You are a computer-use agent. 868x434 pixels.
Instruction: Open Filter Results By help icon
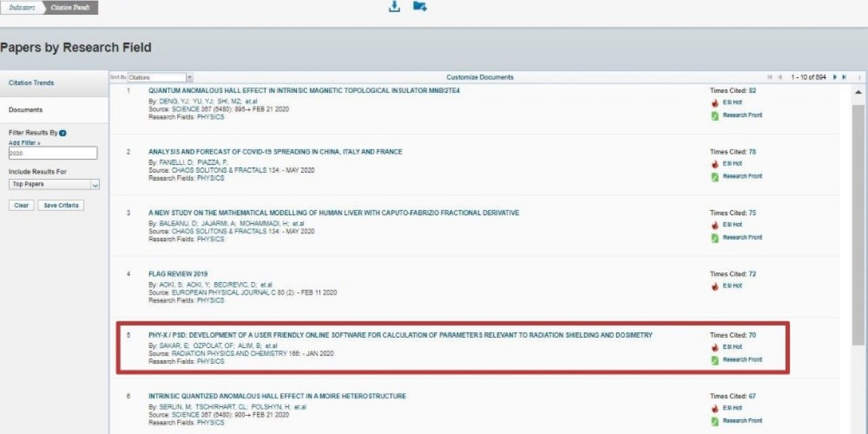[63, 133]
